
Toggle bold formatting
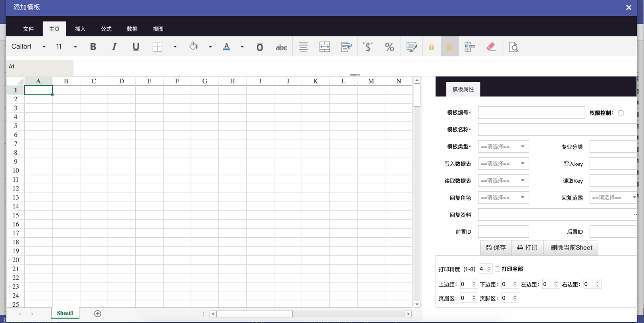pos(93,47)
